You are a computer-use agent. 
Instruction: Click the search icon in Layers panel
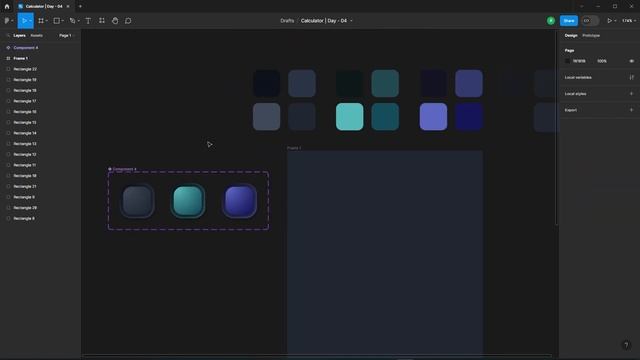pyautogui.click(x=8, y=36)
